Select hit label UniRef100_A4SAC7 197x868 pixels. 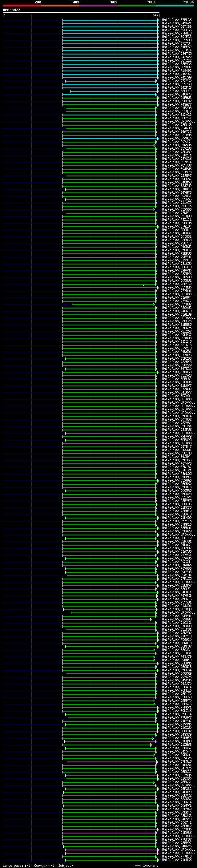177,104
